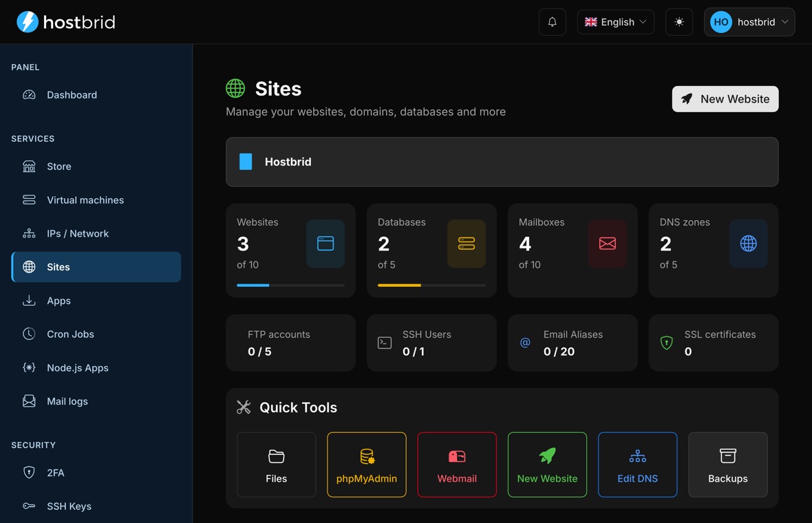Screen dimensions: 812x523
Task: Click the DNS zones blue globe icon
Action: [x=748, y=244]
